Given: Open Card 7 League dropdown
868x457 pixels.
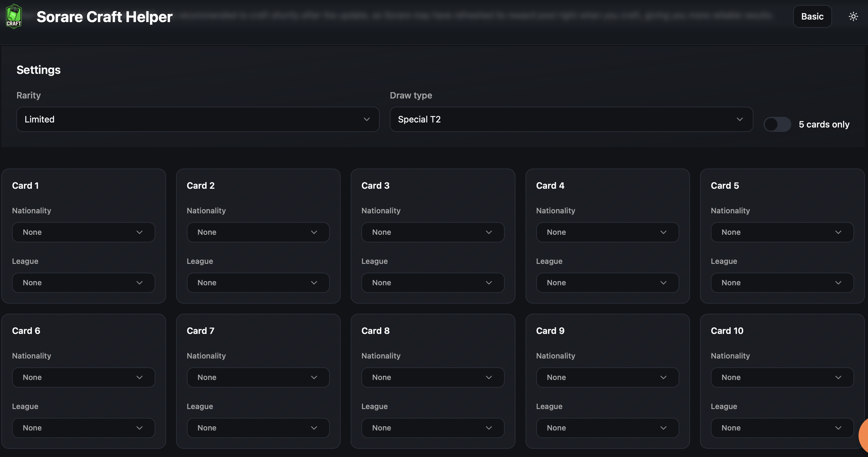Looking at the screenshot, I should click(258, 428).
